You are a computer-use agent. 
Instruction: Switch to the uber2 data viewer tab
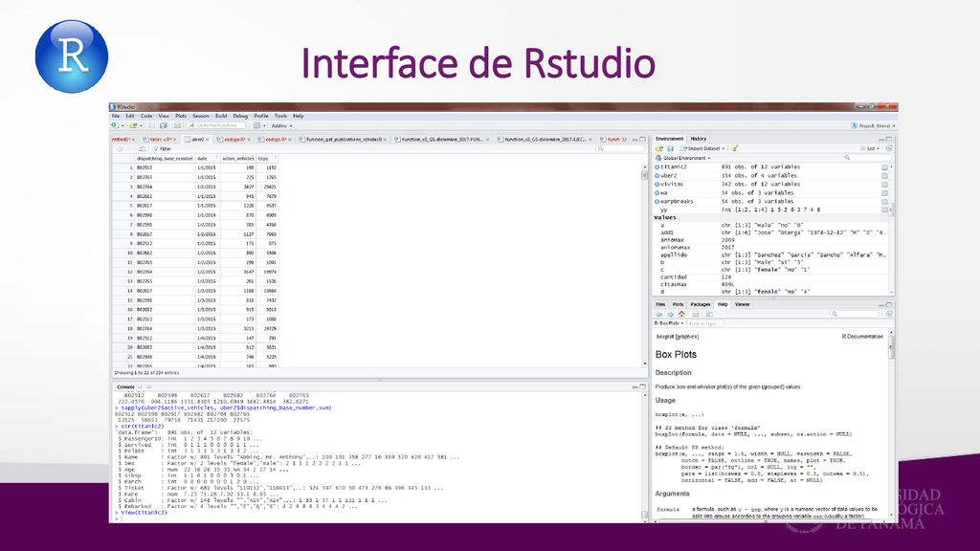[x=197, y=140]
